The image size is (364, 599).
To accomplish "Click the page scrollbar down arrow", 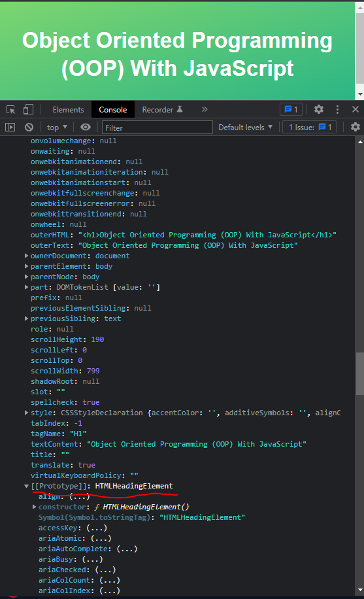I will tap(360, 94).
